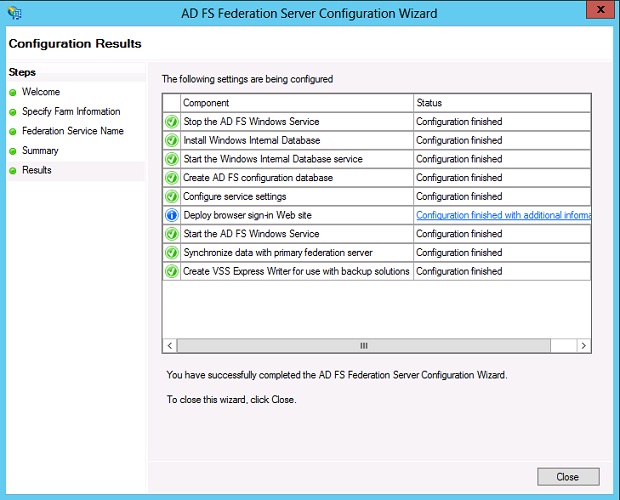This screenshot has width=620, height=500.
Task: Click the horizontal scrollbar right arrow
Action: point(584,346)
